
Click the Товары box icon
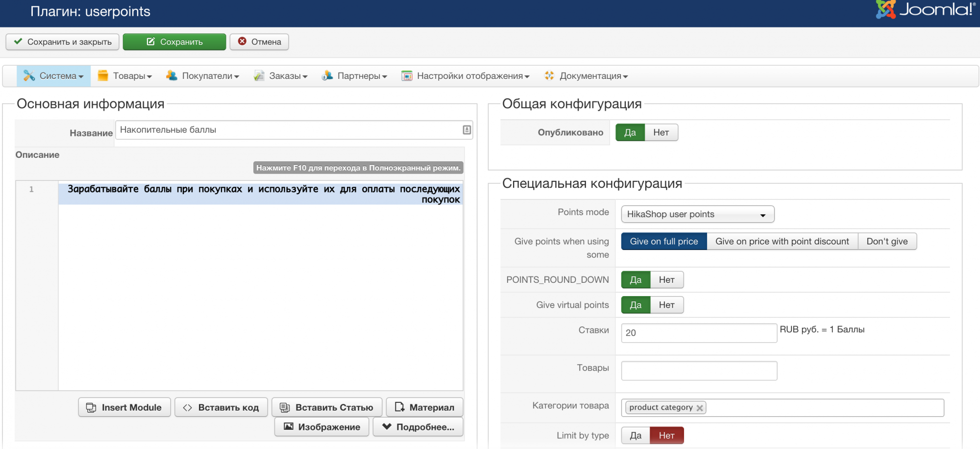pos(103,75)
